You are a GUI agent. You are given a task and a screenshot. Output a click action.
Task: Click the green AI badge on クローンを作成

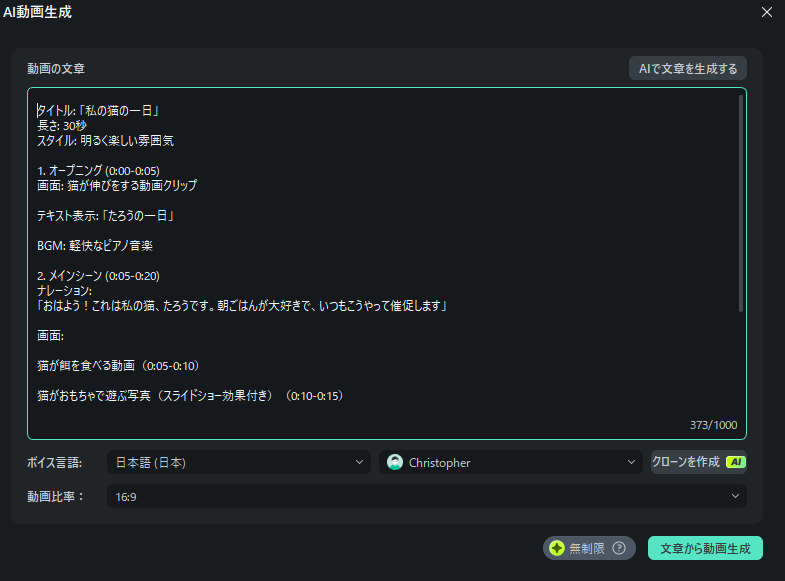coord(736,462)
